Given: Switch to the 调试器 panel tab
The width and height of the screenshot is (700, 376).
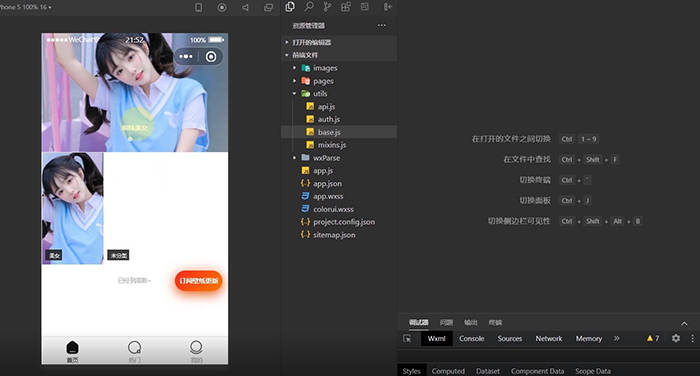Looking at the screenshot, I should (418, 322).
